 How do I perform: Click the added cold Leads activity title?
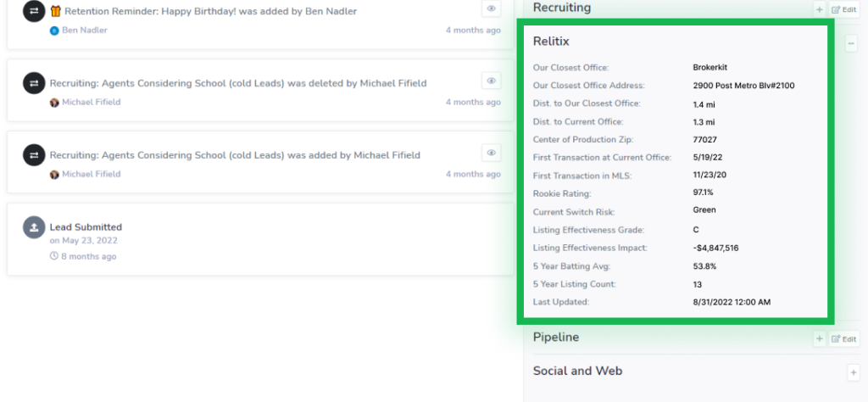point(235,155)
